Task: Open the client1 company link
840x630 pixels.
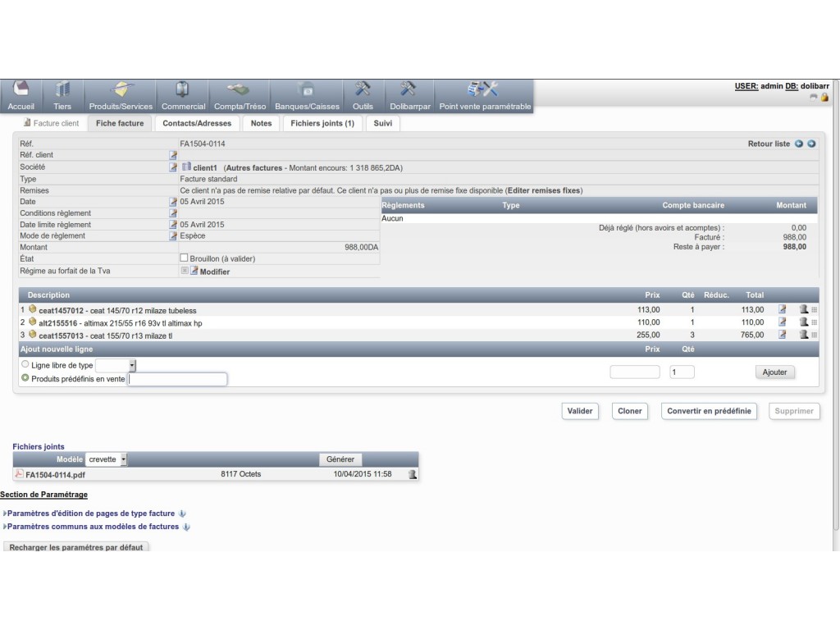Action: click(204, 167)
